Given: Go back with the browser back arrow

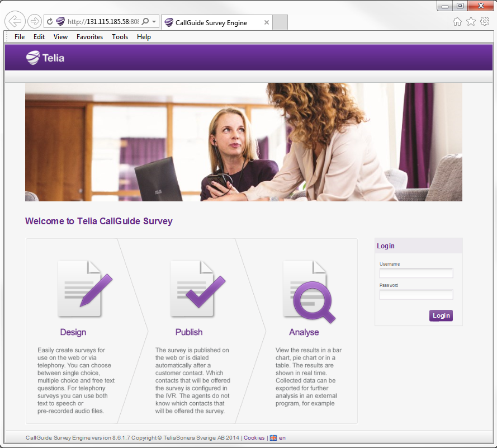Looking at the screenshot, I should [x=15, y=21].
